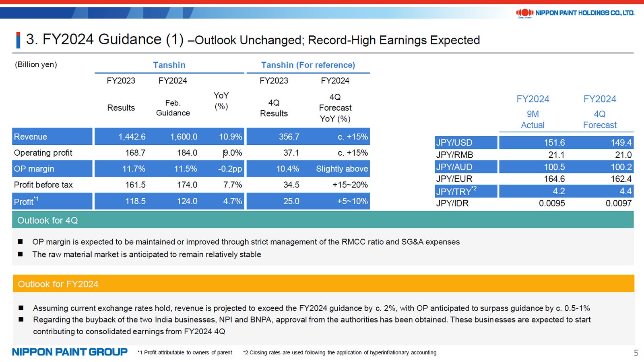Click the raw material market bullet

pyautogui.click(x=147, y=254)
